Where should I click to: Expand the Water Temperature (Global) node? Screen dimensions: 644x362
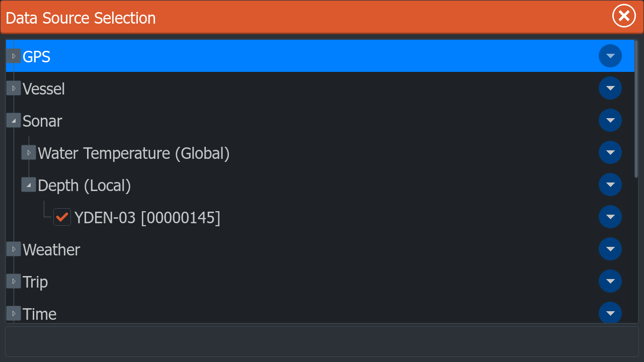29,152
